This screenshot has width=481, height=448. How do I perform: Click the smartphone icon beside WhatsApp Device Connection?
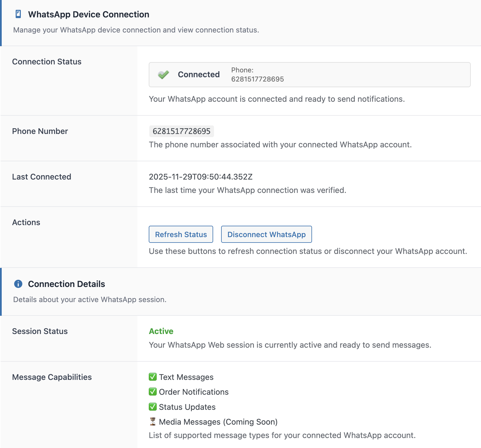pyautogui.click(x=18, y=14)
